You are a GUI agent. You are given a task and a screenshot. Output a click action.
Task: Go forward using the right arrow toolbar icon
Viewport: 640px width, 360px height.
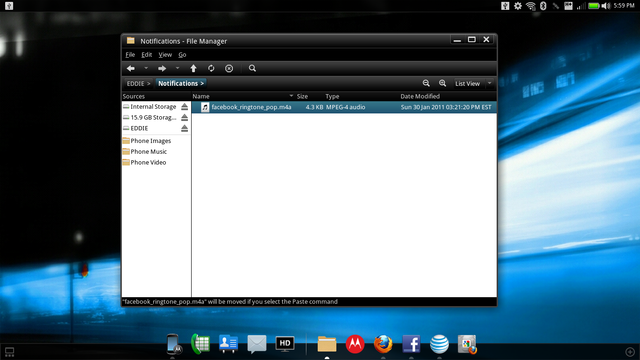[162, 68]
